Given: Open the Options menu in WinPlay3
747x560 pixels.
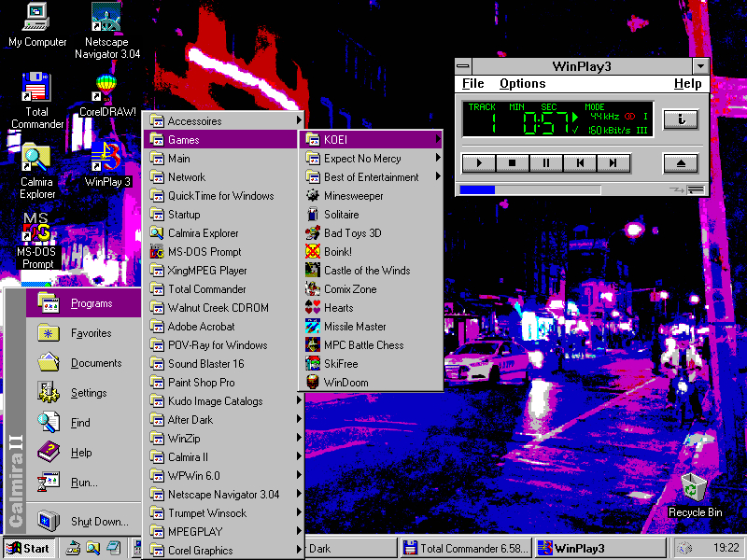Looking at the screenshot, I should pos(522,84).
